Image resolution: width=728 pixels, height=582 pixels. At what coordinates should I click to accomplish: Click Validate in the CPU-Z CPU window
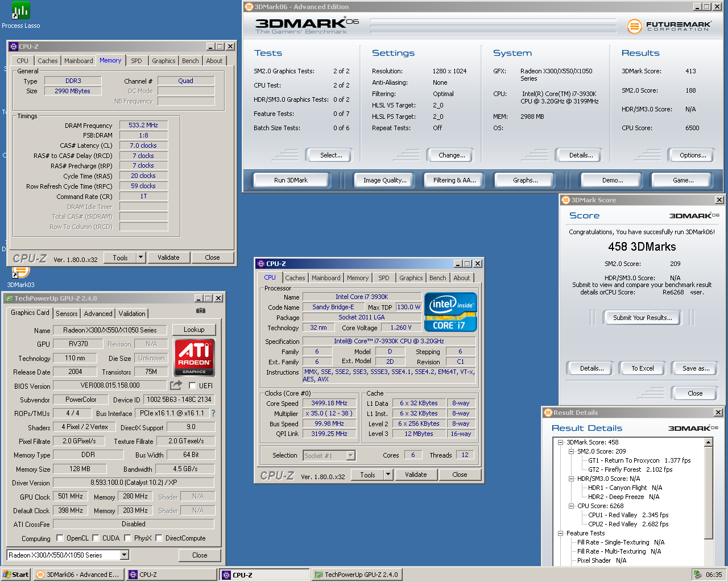[416, 475]
